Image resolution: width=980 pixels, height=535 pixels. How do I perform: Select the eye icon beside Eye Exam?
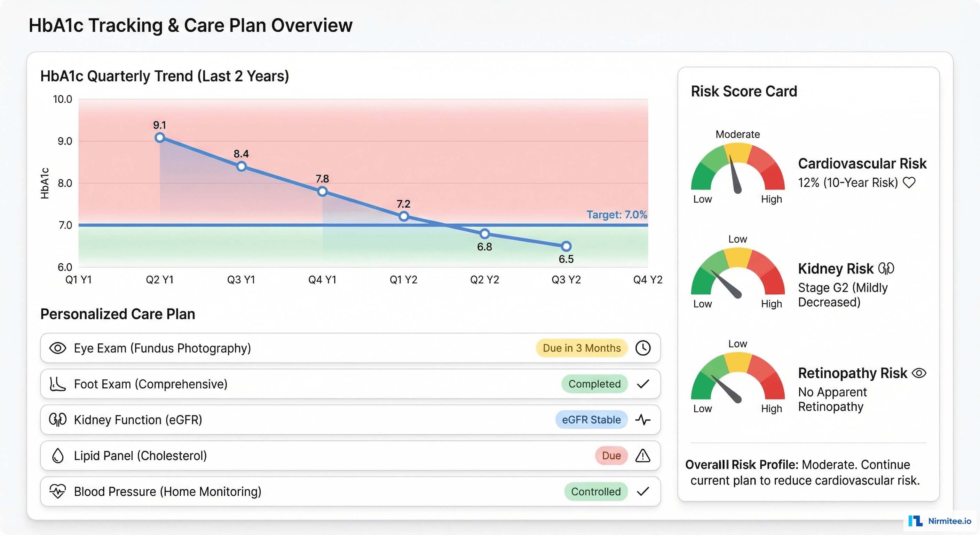pyautogui.click(x=58, y=348)
